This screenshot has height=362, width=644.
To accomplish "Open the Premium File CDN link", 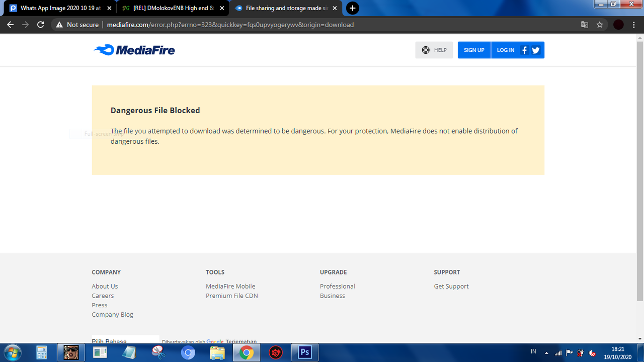I will click(232, 296).
